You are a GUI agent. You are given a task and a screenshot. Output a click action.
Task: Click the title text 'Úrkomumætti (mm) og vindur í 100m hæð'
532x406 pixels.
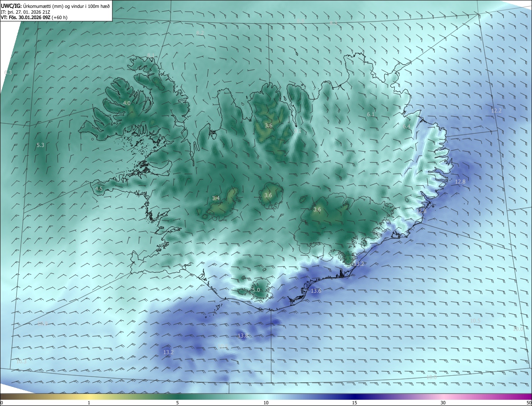(66, 5)
